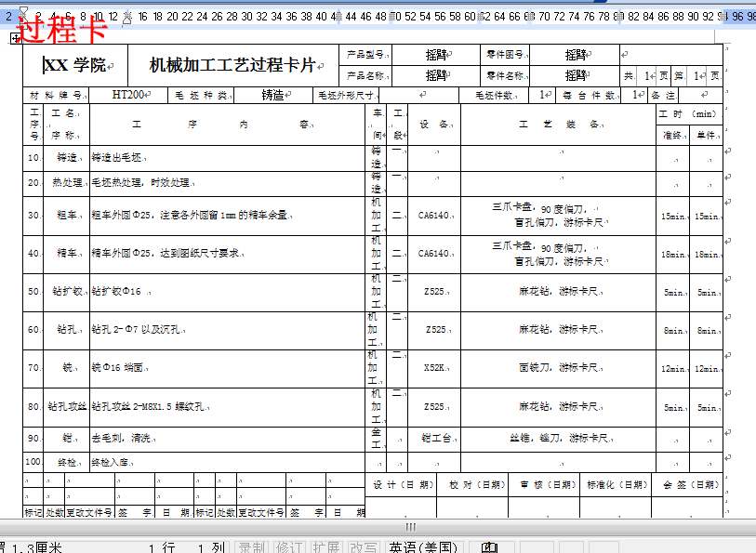Click process name 热处理
This screenshot has height=553, width=756.
(x=67, y=182)
